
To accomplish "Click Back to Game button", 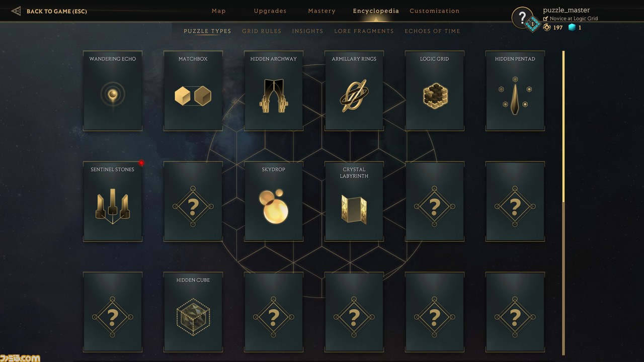I will click(49, 11).
